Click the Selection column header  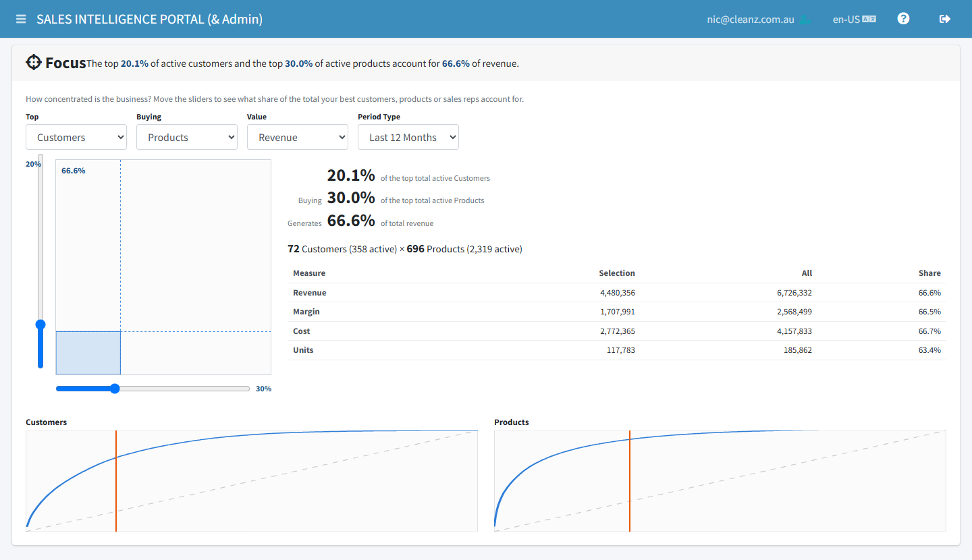[x=617, y=273]
